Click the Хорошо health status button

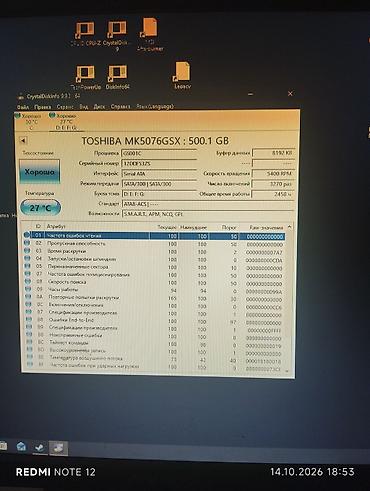(39, 172)
